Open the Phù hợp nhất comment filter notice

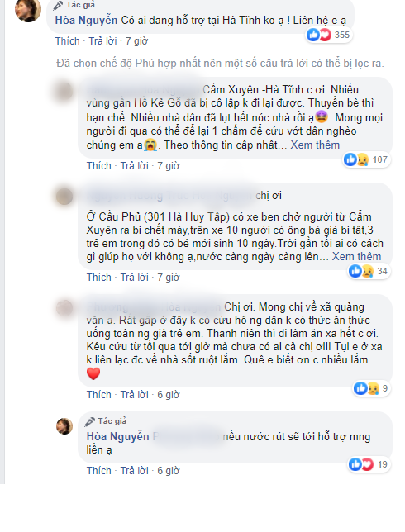pos(220,63)
